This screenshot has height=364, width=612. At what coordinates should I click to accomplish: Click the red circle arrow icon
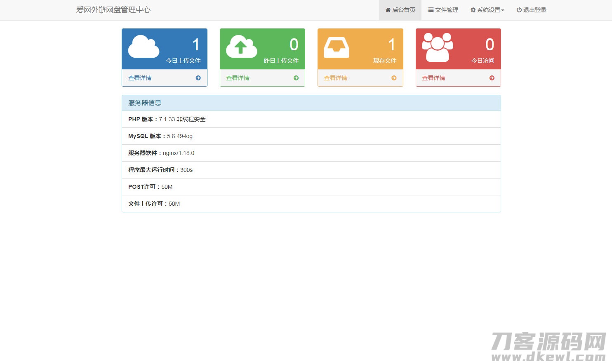click(x=492, y=78)
